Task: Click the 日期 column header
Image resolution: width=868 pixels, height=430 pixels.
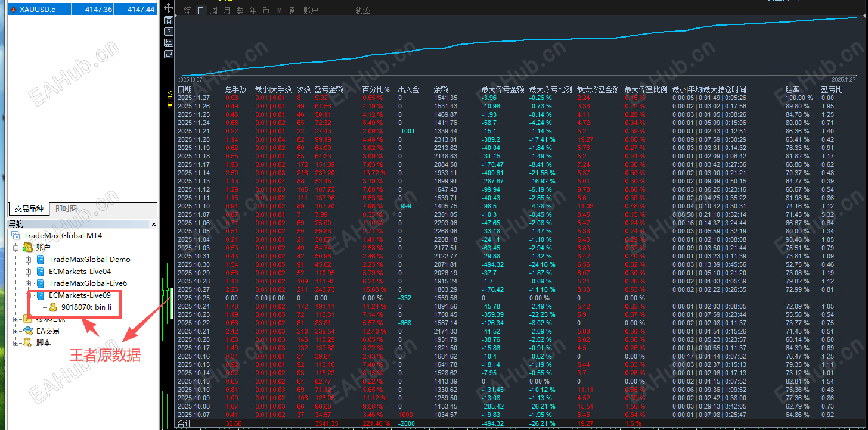Action: (184, 89)
